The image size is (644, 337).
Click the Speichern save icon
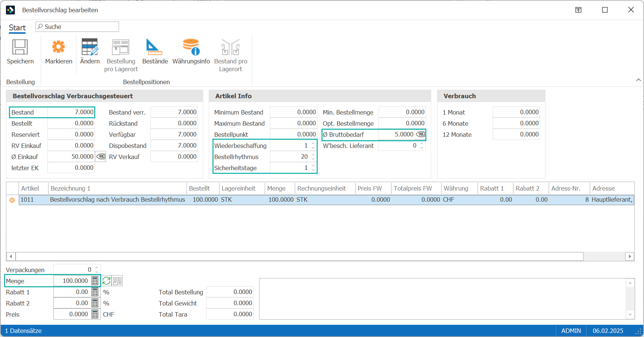pos(20,47)
